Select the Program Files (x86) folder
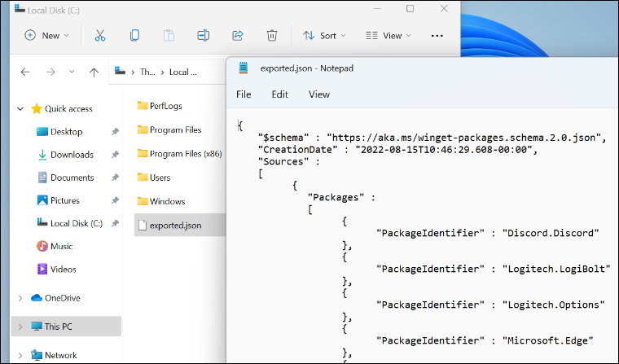The width and height of the screenshot is (619, 364). 180,154
